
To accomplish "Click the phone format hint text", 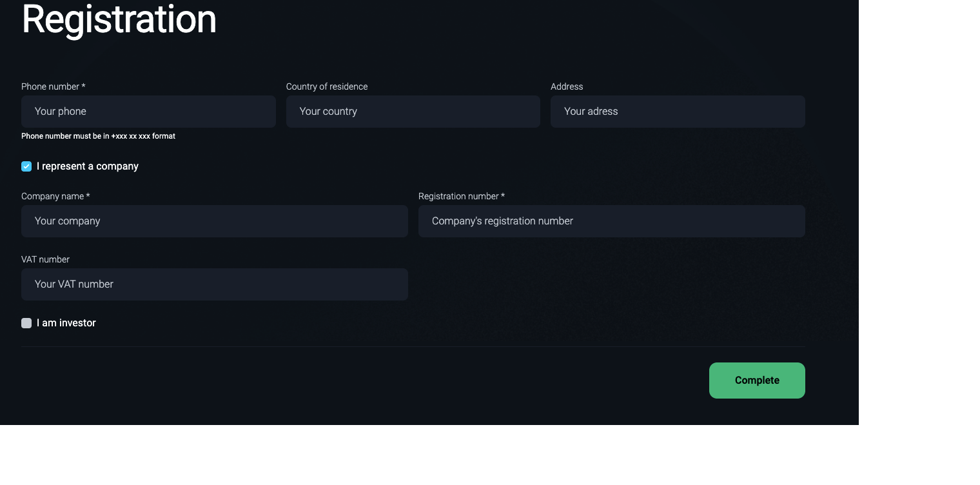I will click(98, 136).
